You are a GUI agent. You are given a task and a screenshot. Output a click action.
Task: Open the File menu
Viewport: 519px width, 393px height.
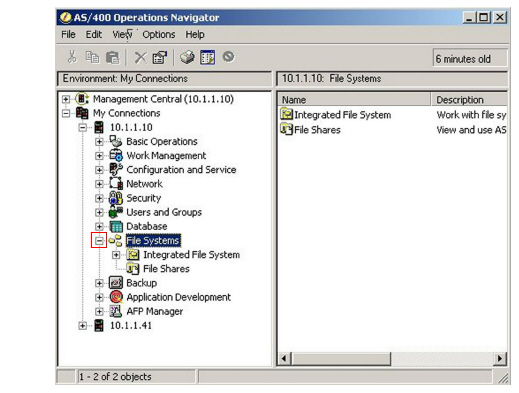68,34
